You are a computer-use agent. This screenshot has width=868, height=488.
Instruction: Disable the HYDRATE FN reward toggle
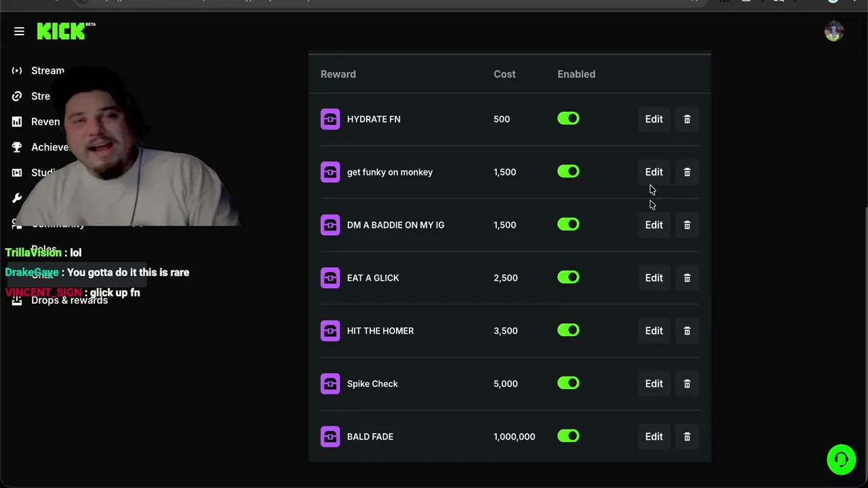point(568,119)
